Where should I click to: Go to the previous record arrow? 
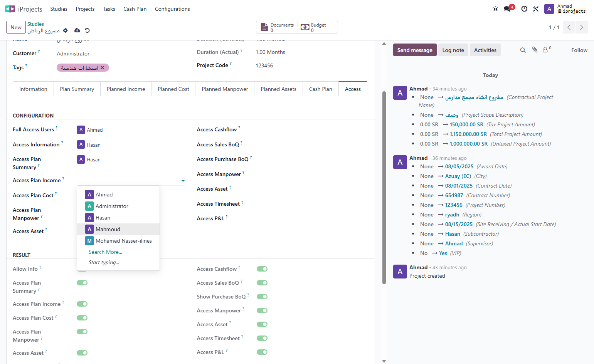coord(569,27)
